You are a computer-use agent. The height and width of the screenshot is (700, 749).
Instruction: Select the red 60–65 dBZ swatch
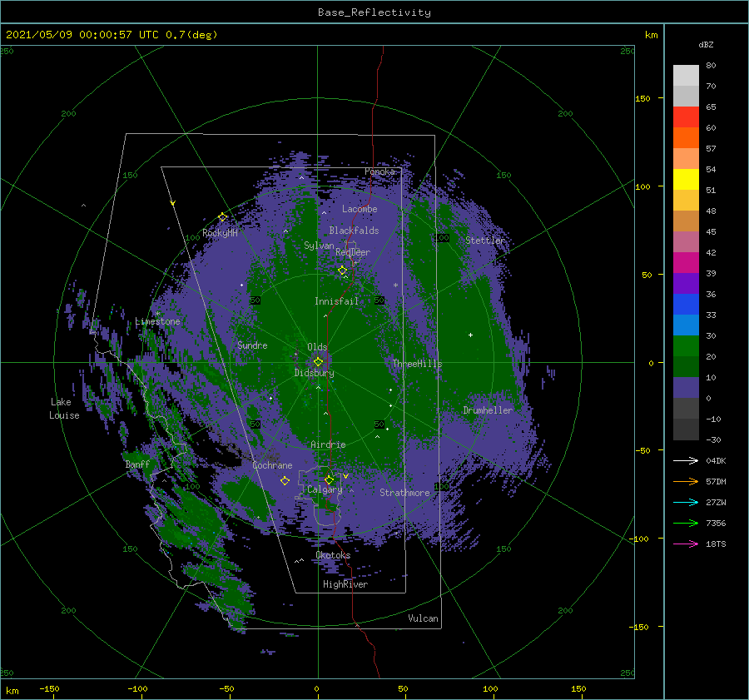pyautogui.click(x=686, y=117)
